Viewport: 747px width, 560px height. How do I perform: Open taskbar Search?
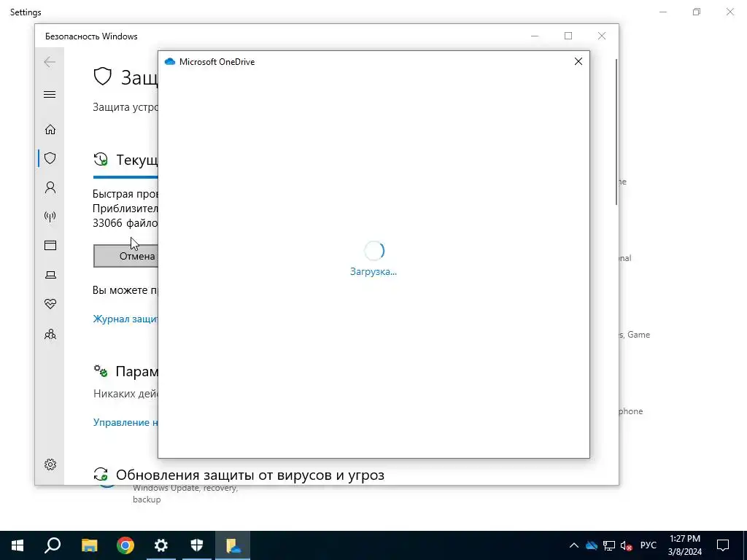click(x=53, y=545)
